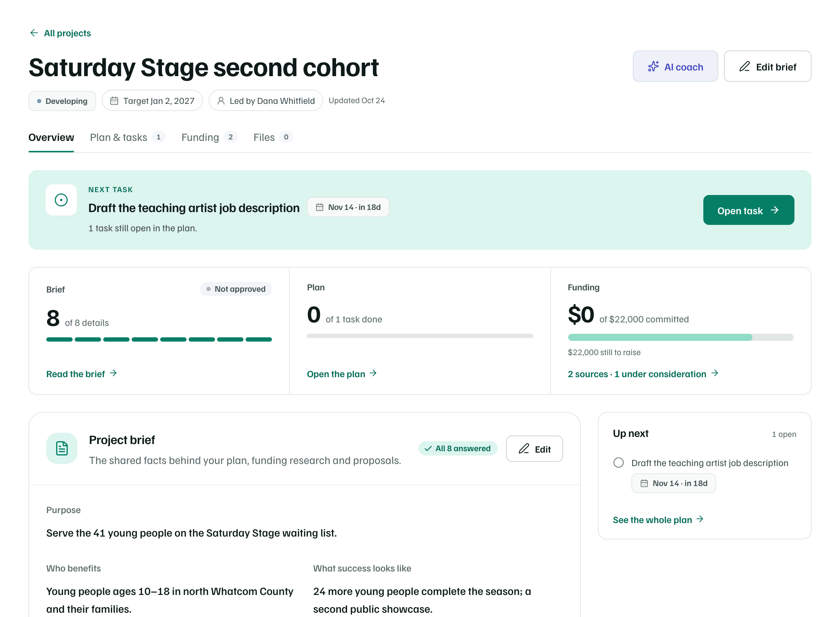Image resolution: width=840 pixels, height=617 pixels.
Task: Click See the whole plan link
Action: tap(658, 520)
